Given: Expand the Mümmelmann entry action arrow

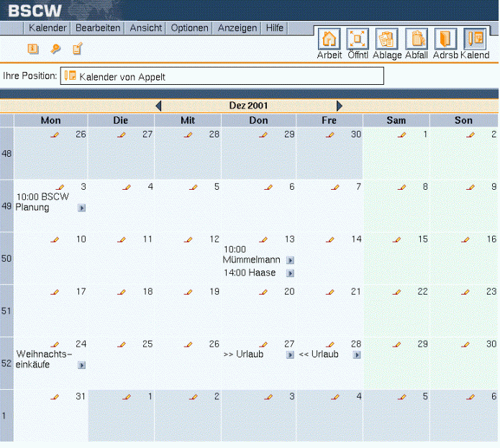Looking at the screenshot, I should tap(290, 260).
